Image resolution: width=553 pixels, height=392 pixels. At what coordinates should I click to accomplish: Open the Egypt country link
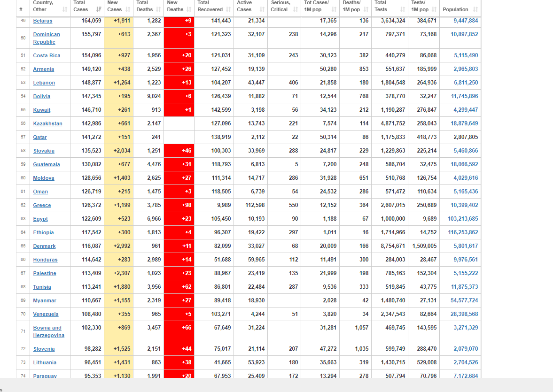[x=40, y=219]
